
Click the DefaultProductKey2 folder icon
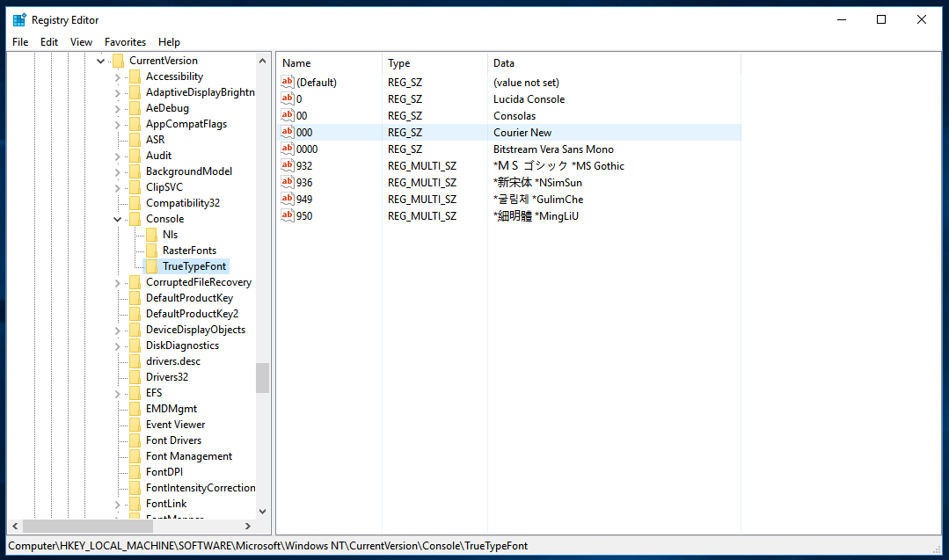tap(135, 314)
